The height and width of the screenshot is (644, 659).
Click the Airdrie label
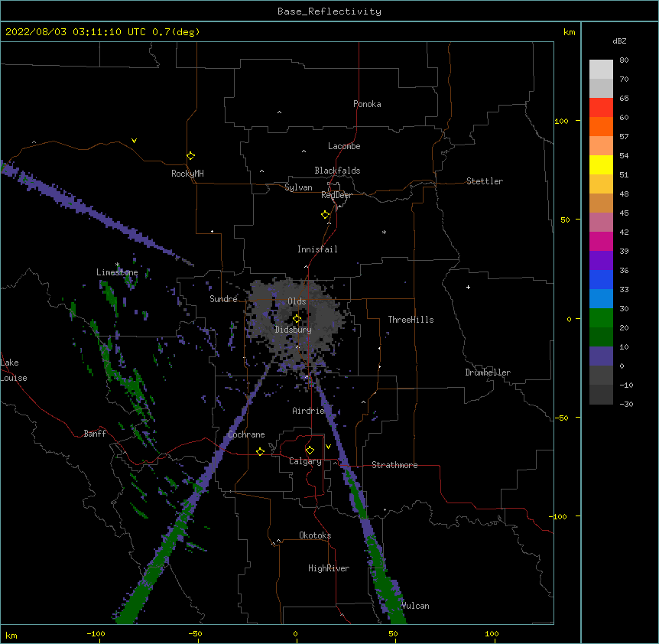[x=309, y=411]
